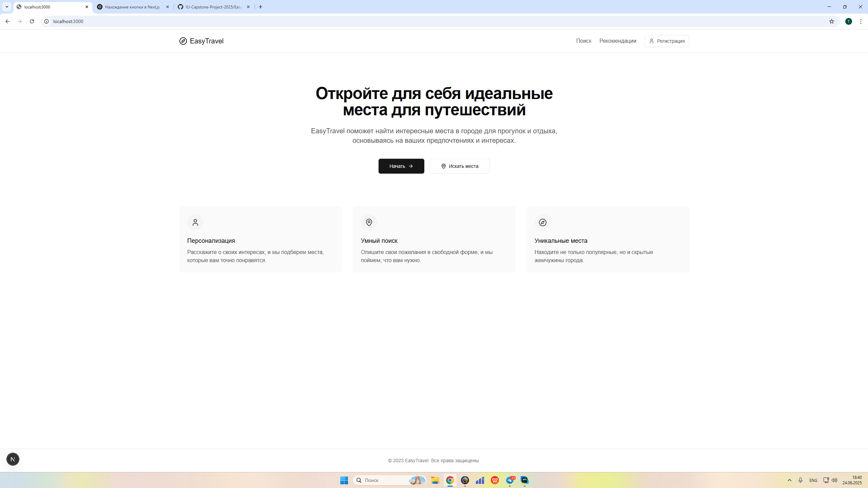Click the Искать места button
This screenshot has height=488, width=868.
[460, 166]
